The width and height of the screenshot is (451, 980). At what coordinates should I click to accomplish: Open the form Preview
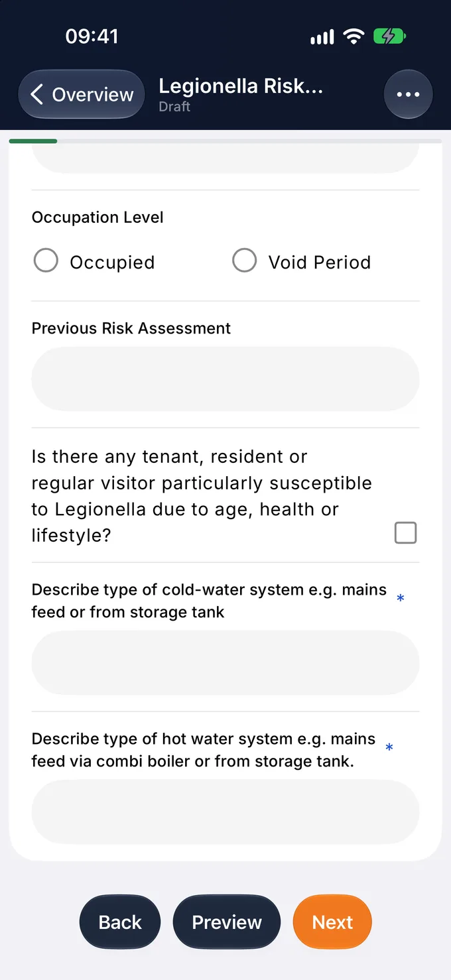(x=227, y=922)
